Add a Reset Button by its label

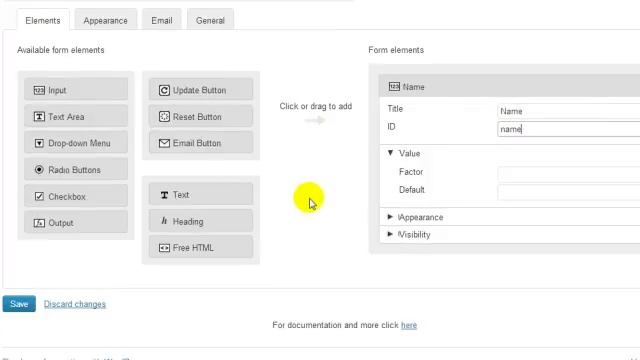pos(197,117)
